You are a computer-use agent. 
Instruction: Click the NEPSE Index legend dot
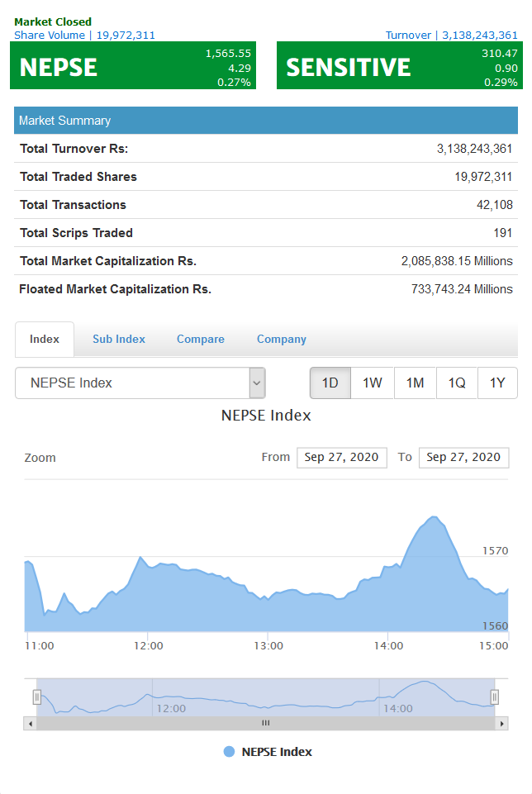coord(229,752)
